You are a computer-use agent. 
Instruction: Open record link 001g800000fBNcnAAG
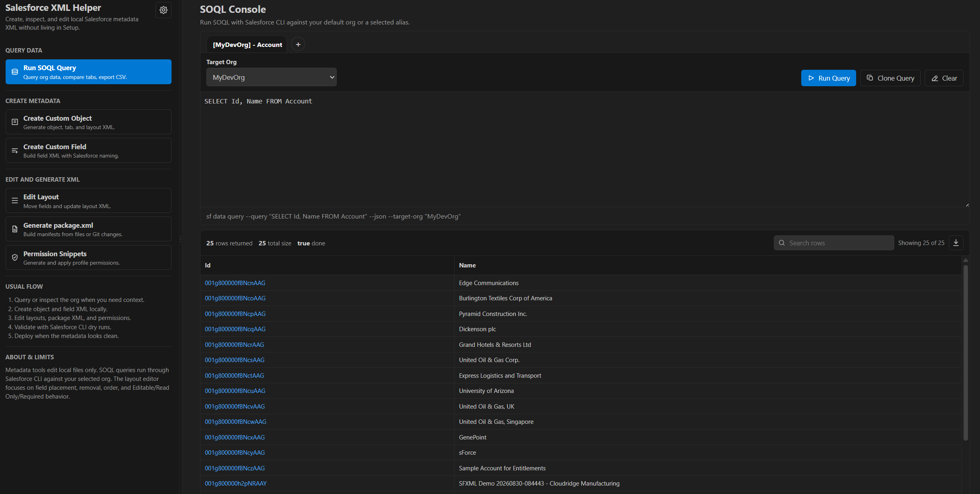coord(235,283)
